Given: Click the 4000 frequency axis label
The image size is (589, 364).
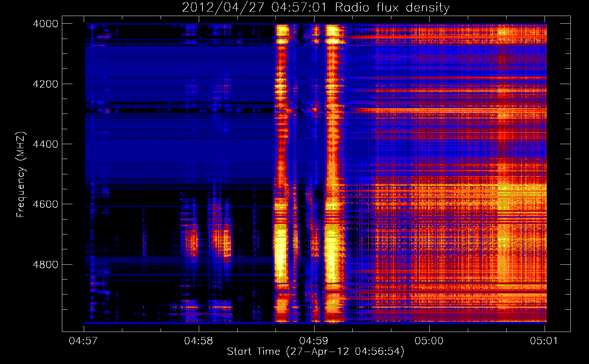Looking at the screenshot, I should pos(46,24).
